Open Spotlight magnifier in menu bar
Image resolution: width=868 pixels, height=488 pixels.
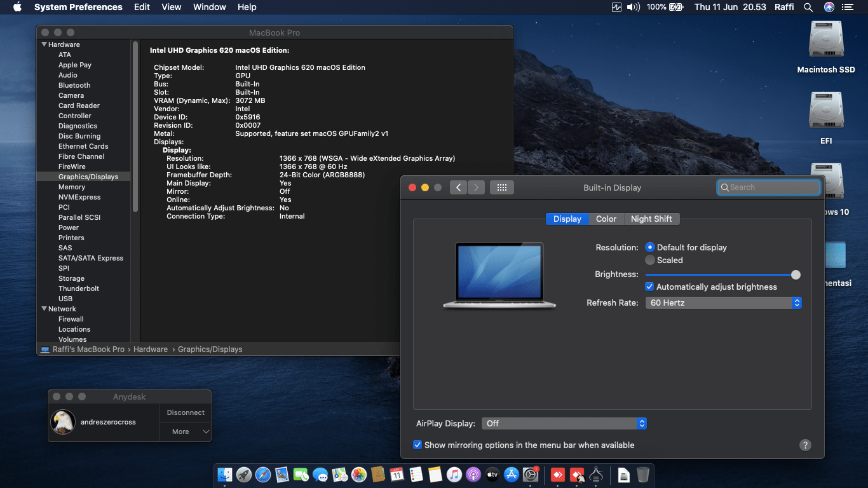pos(808,7)
